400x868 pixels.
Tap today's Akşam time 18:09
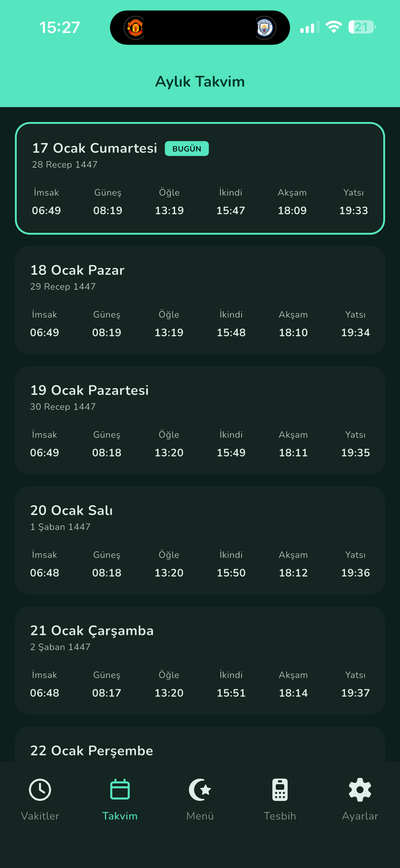[292, 210]
